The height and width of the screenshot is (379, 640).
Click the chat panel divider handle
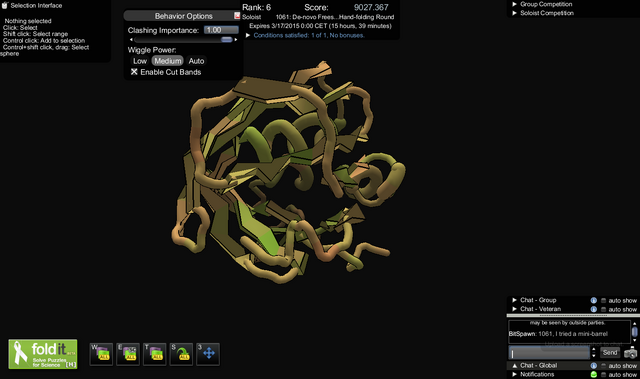(x=573, y=315)
